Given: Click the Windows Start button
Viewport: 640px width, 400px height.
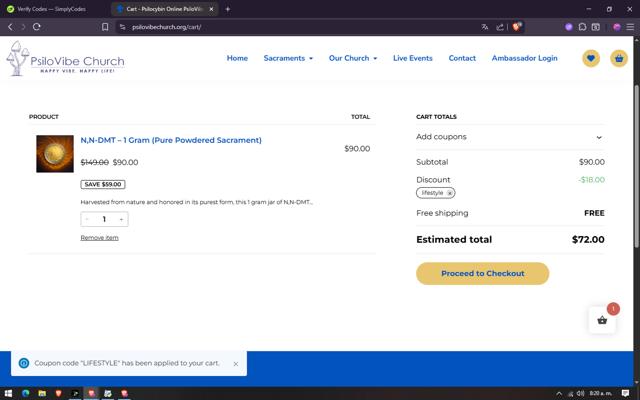Looking at the screenshot, I should 8,393.
